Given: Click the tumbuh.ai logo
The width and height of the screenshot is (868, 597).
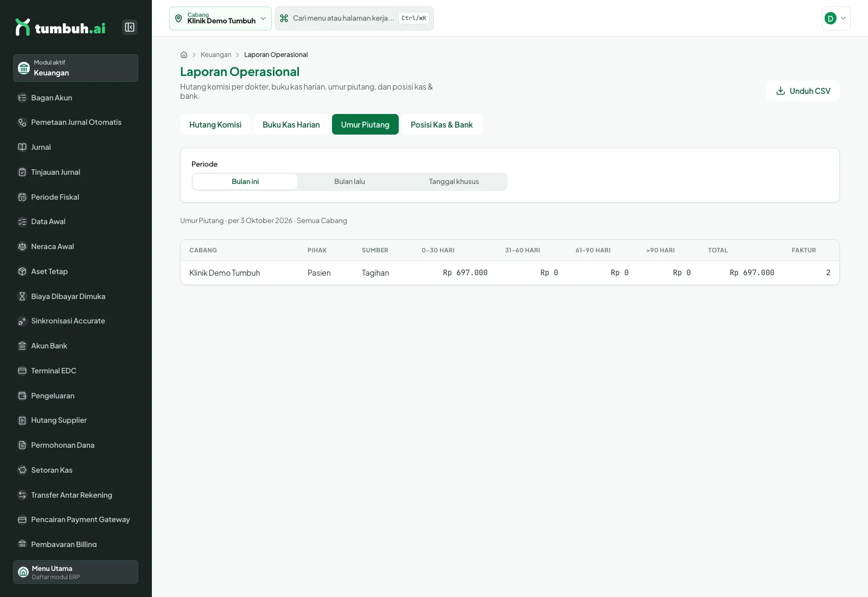Looking at the screenshot, I should pyautogui.click(x=60, y=28).
